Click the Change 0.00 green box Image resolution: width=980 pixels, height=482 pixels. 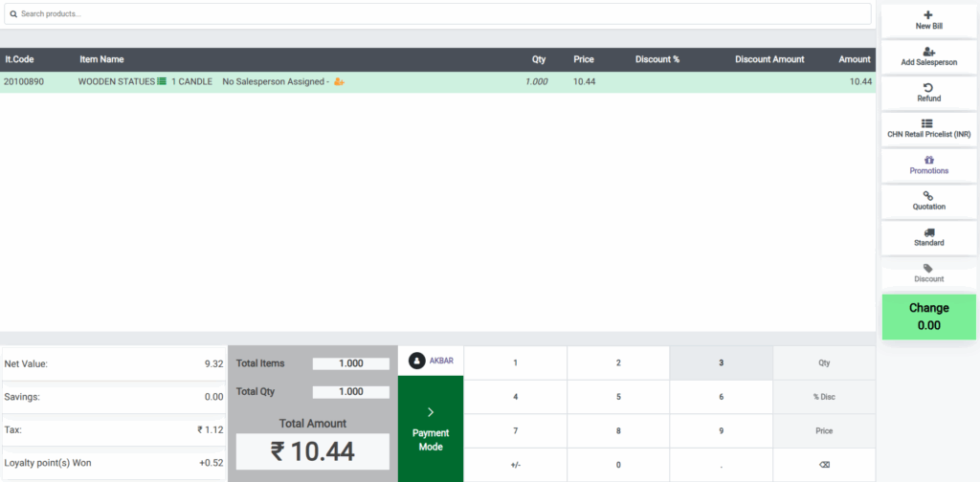pyautogui.click(x=928, y=318)
